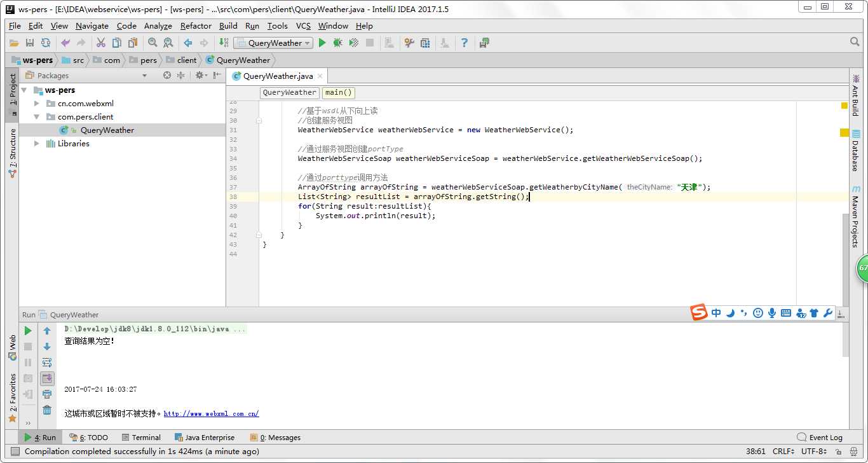Click the Up stack trace arrow in Run panel
This screenshot has height=463, width=868.
47,331
